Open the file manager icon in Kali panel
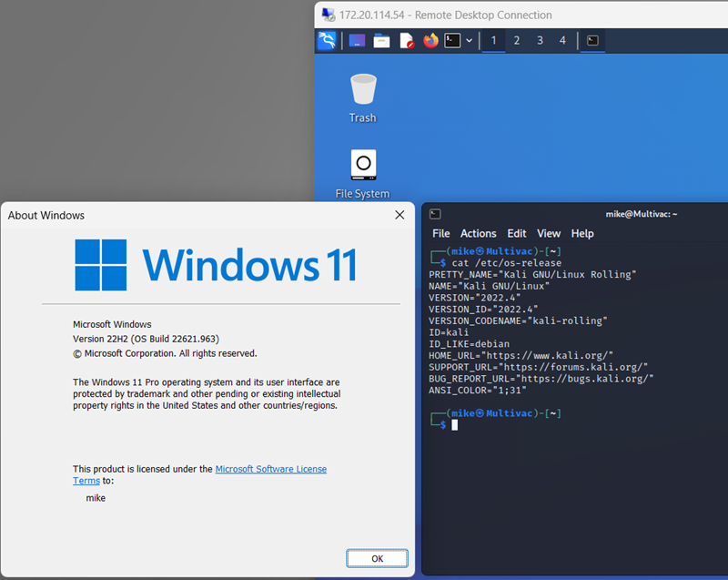 click(x=381, y=41)
